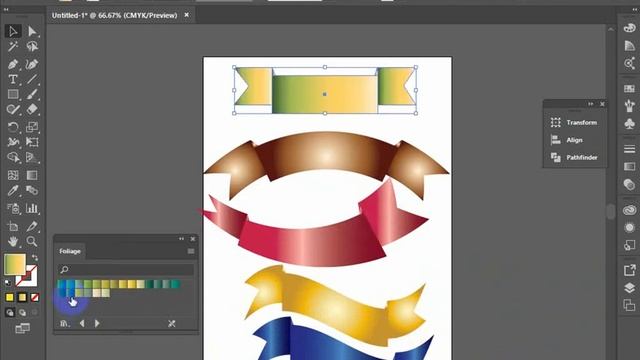Collapse the Transform/Align panel group
Viewport: 640px width, 360px height.
[x=591, y=104]
